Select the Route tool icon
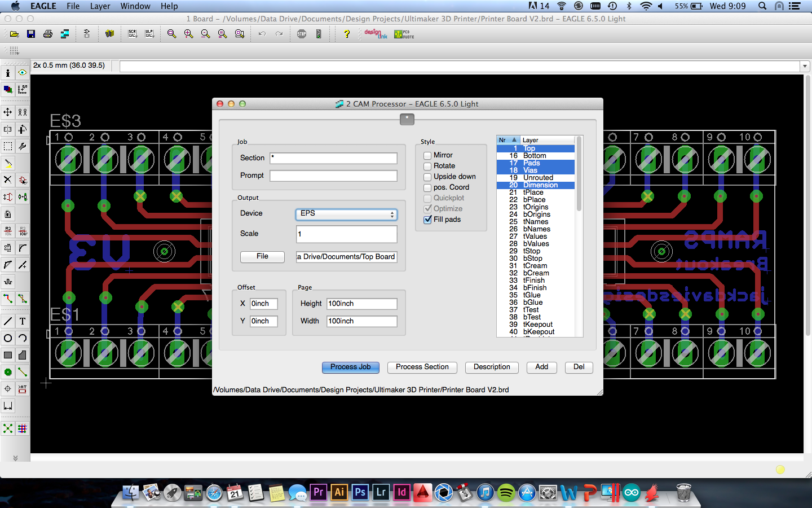The image size is (812, 508). coord(8,299)
